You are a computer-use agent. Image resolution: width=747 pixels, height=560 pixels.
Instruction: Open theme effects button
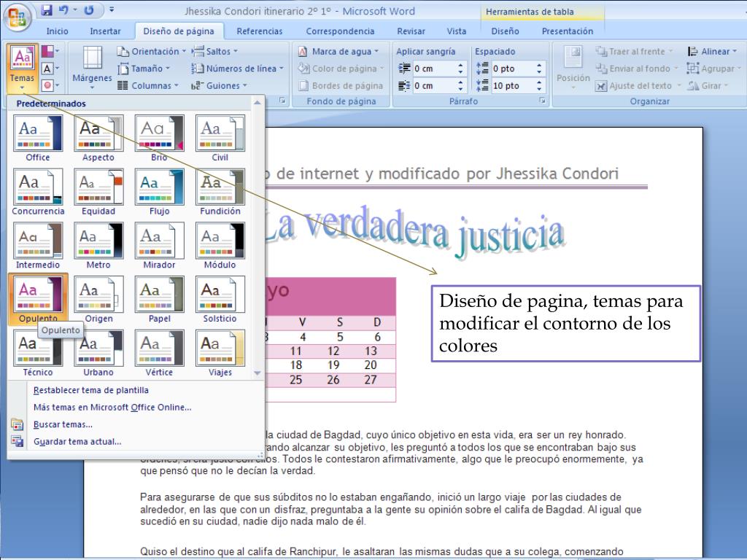[x=50, y=86]
